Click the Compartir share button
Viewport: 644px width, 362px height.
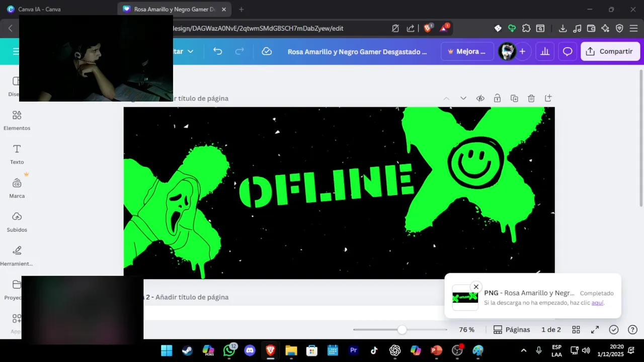[610, 51]
